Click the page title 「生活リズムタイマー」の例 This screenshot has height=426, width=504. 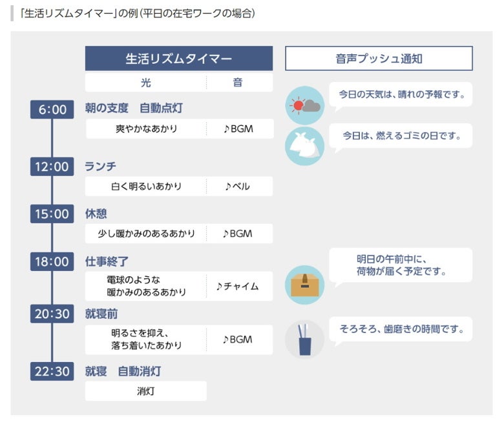(x=138, y=14)
